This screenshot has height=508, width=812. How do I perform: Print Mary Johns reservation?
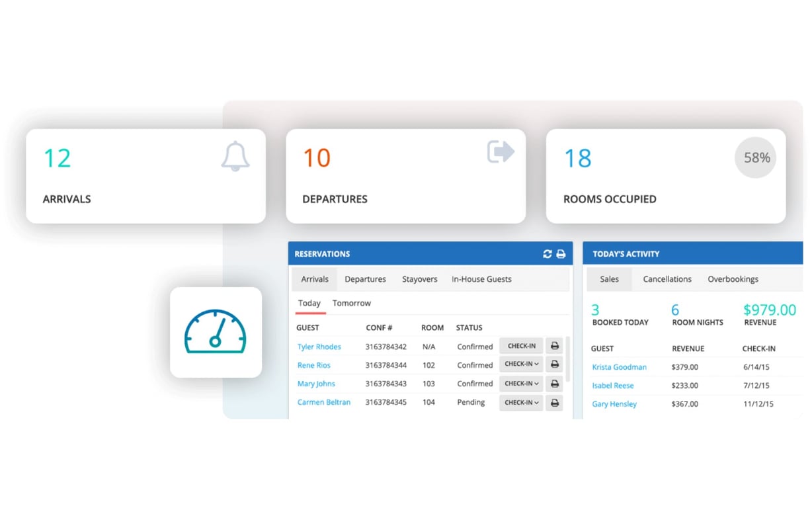click(x=555, y=384)
